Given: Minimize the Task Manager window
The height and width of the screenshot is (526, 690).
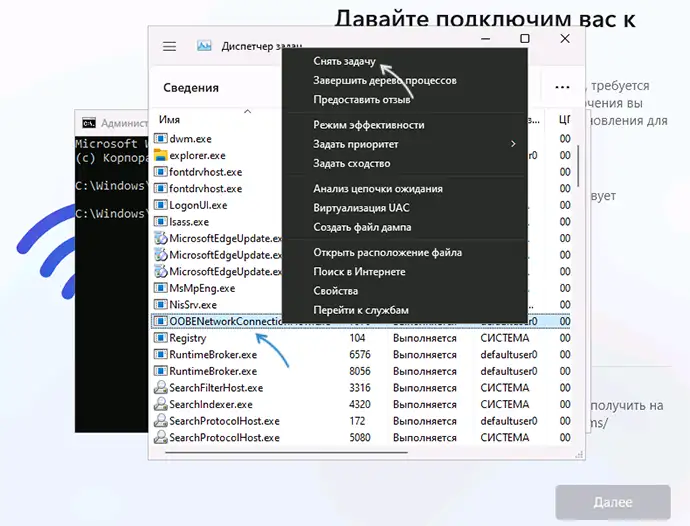Looking at the screenshot, I should pyautogui.click(x=486, y=39).
